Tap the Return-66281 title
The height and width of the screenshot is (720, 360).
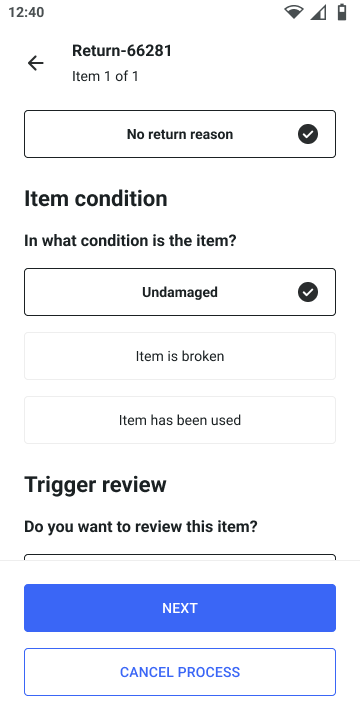click(x=122, y=51)
